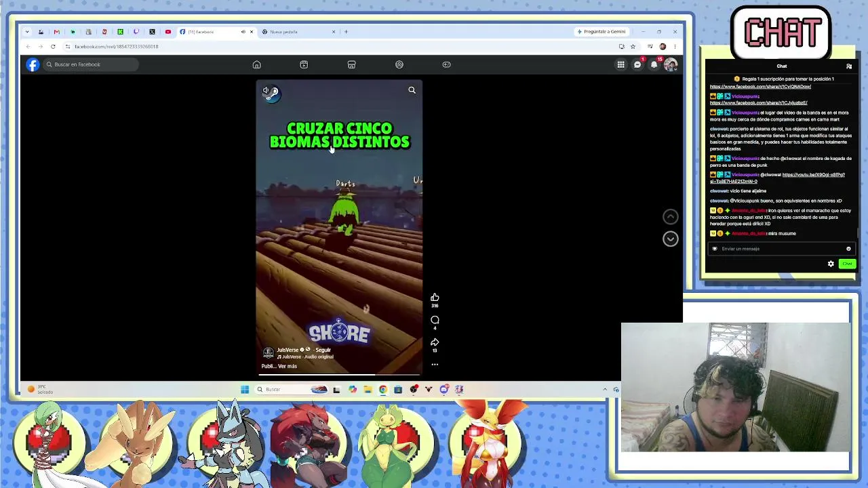Click the Facebook logo icon
Image resolution: width=868 pixels, height=488 pixels.
coord(33,64)
